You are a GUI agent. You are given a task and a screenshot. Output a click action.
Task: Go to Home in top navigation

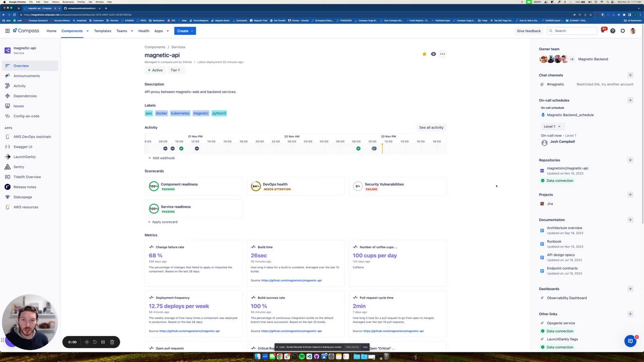[x=51, y=31]
